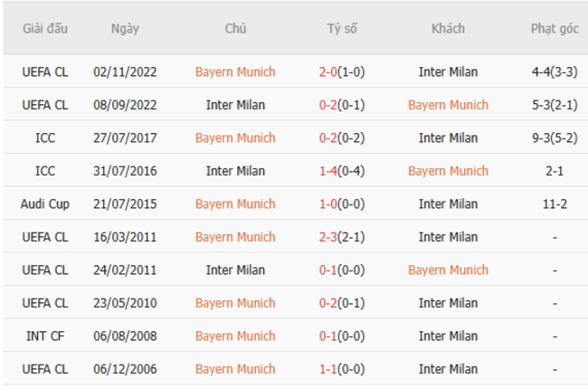Click the 0-2 score of 23/05/2010 final
Viewport: 588px width, 388px height.
tap(331, 303)
